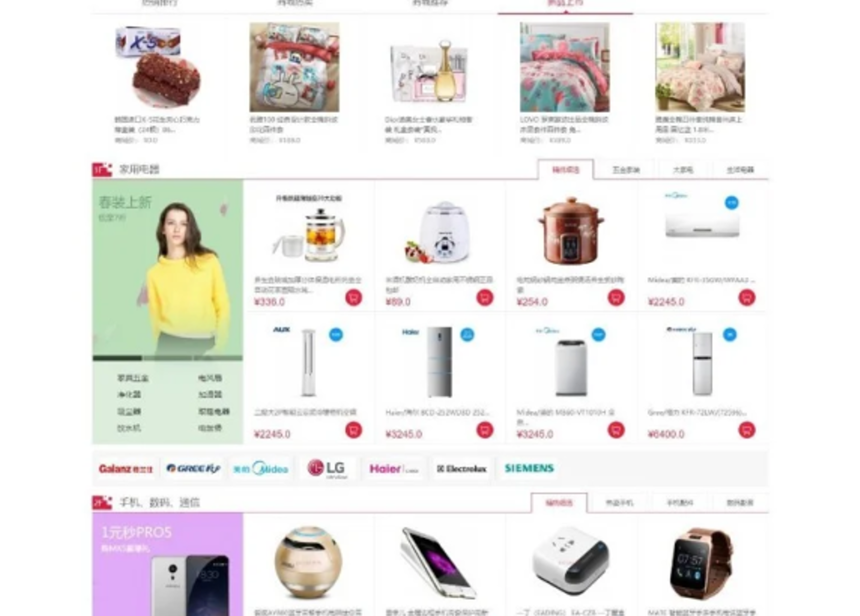Open the Siemens brand logo
The image size is (860, 616).
point(529,468)
